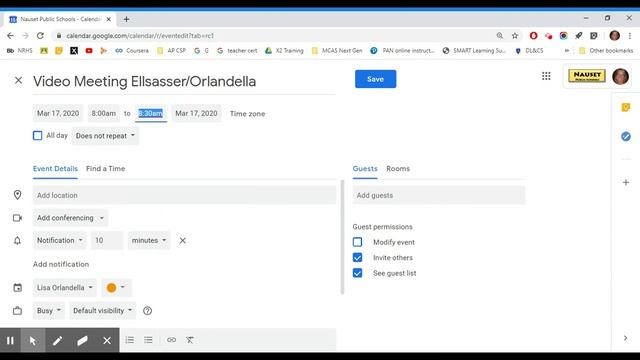The image size is (640, 360).
Task: Click the video camera conferencing icon
Action: click(18, 218)
